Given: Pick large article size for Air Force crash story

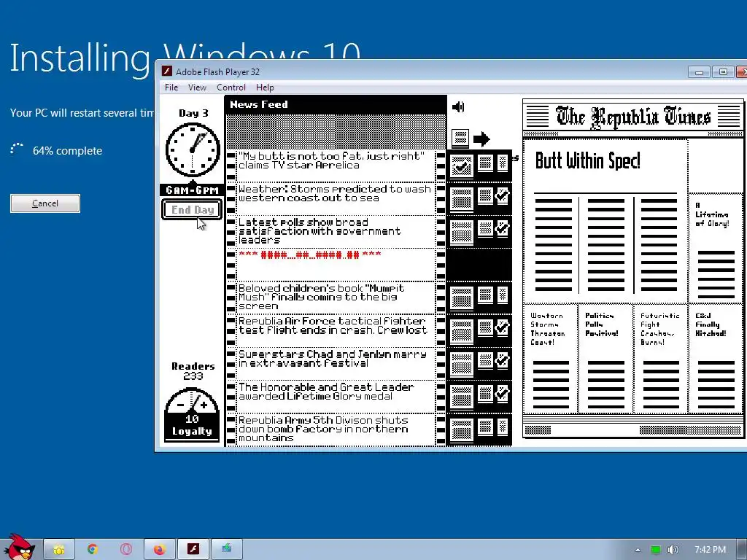Looking at the screenshot, I should coord(462,331).
